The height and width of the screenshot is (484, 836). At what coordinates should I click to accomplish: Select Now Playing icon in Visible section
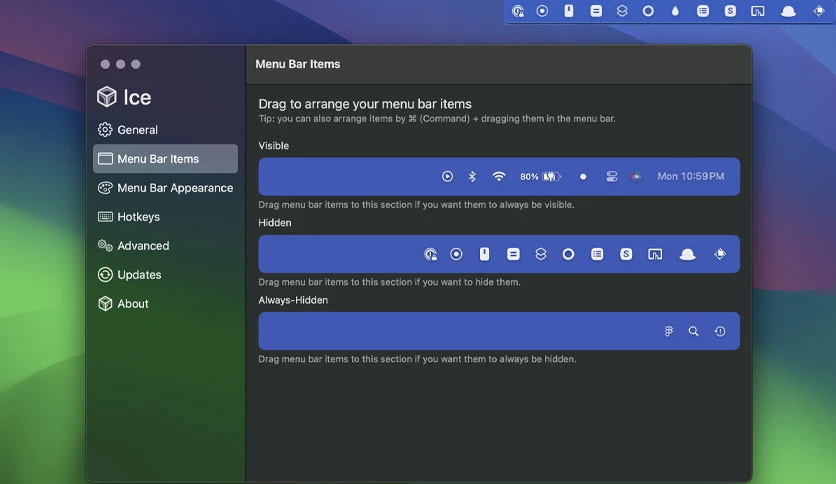(x=447, y=176)
